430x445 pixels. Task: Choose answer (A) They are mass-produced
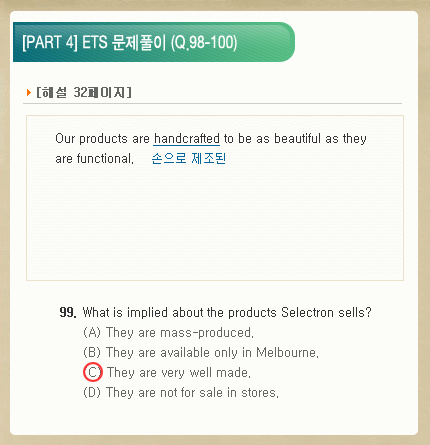coord(168,332)
